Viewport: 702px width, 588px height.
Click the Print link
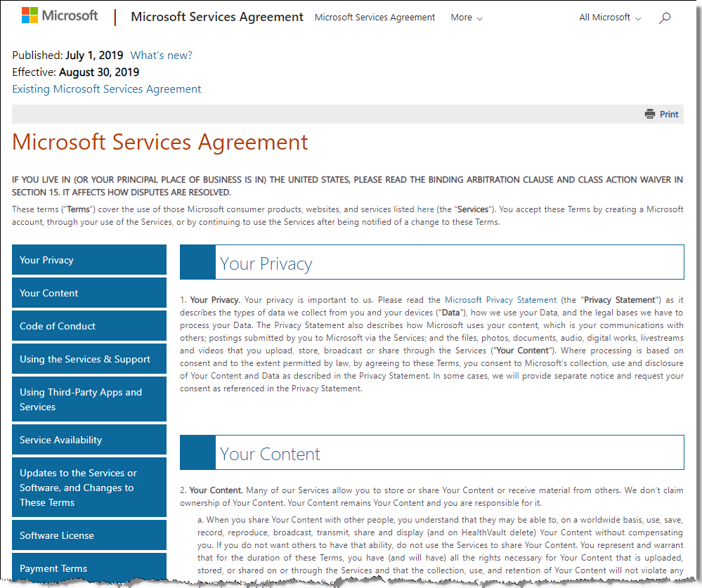click(669, 114)
